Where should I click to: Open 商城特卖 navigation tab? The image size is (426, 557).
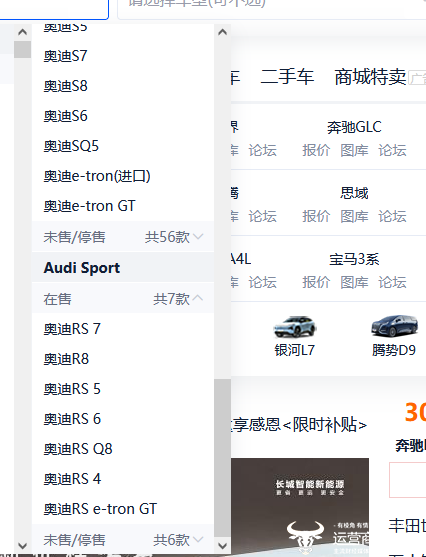[x=370, y=77]
